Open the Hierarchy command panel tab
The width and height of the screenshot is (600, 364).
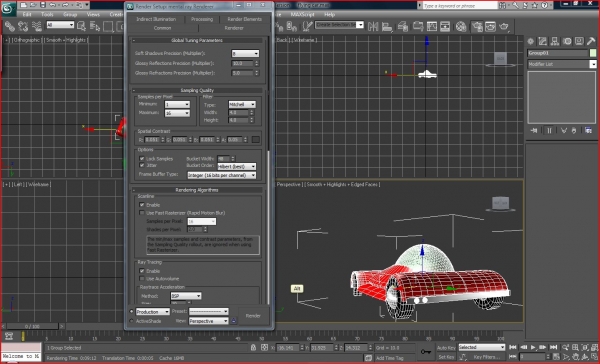[x=555, y=41]
